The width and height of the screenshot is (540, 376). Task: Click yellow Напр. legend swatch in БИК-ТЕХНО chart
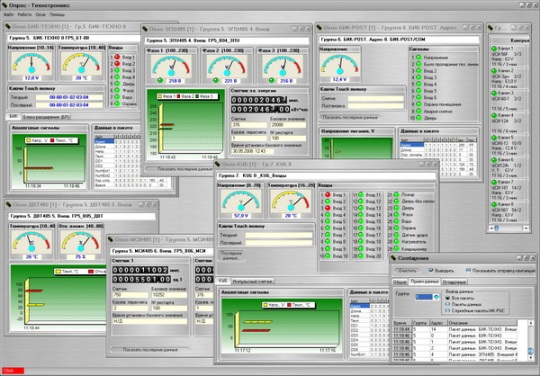tap(29, 140)
